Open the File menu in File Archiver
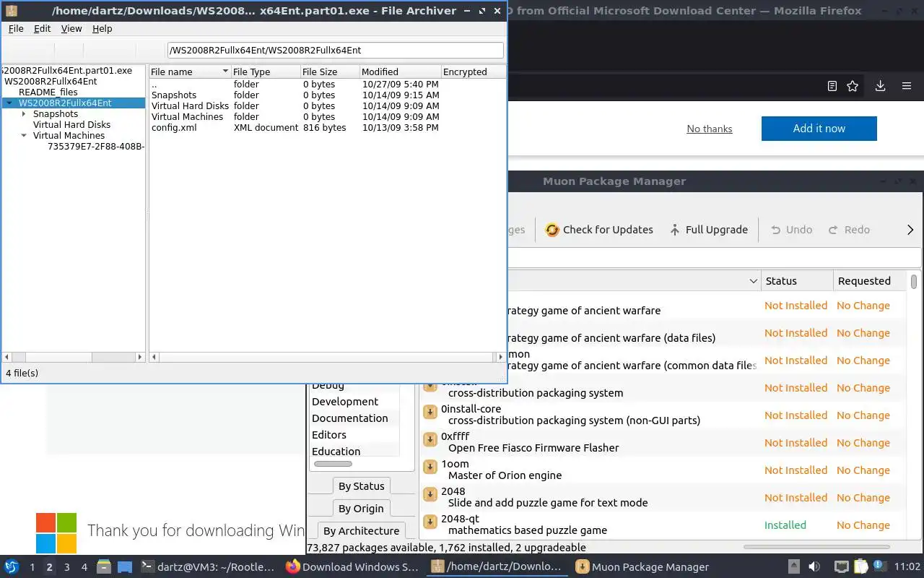 pos(16,28)
